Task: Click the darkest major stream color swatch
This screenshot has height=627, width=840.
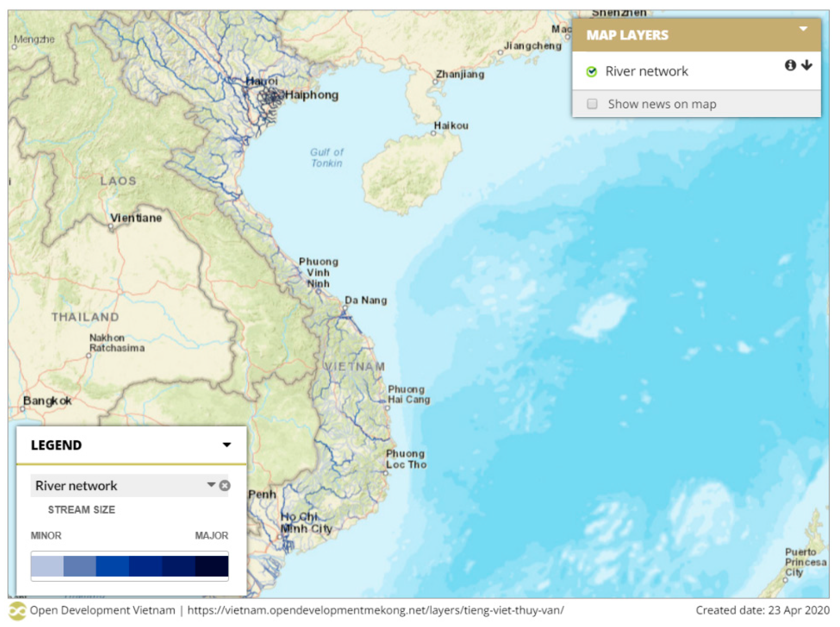Action: click(212, 566)
